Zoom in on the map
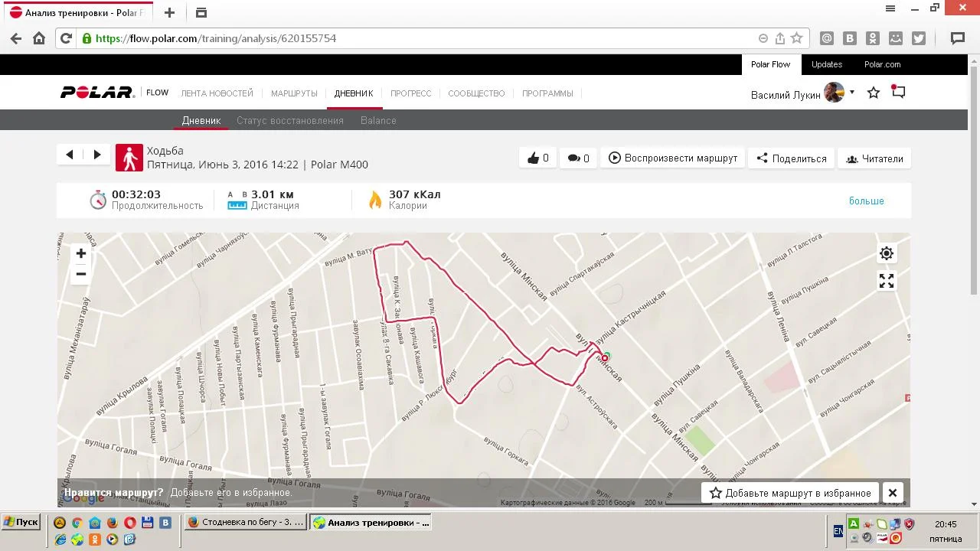The image size is (980, 551). click(x=81, y=253)
